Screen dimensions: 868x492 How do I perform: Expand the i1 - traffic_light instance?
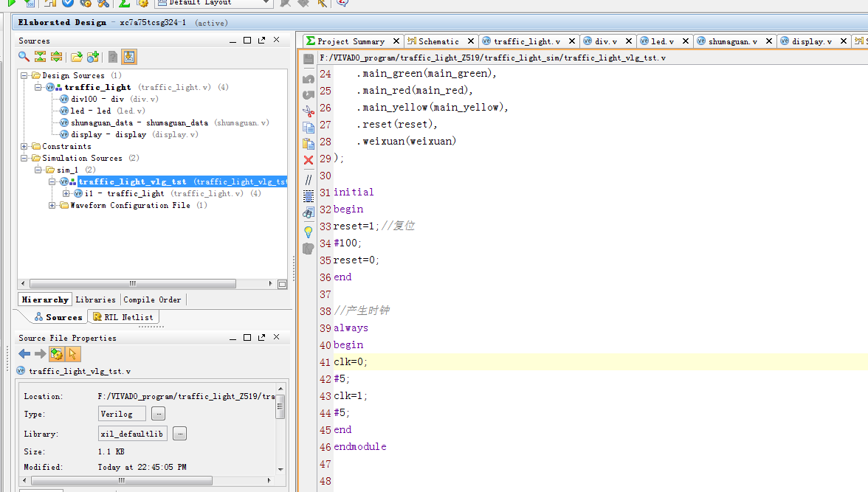coord(66,194)
